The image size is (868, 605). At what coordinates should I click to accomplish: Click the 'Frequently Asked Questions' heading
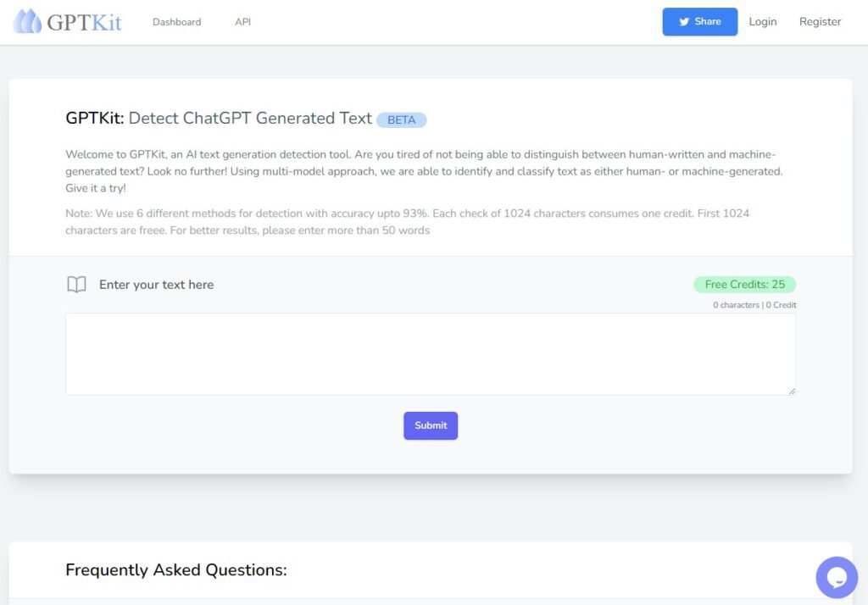176,569
